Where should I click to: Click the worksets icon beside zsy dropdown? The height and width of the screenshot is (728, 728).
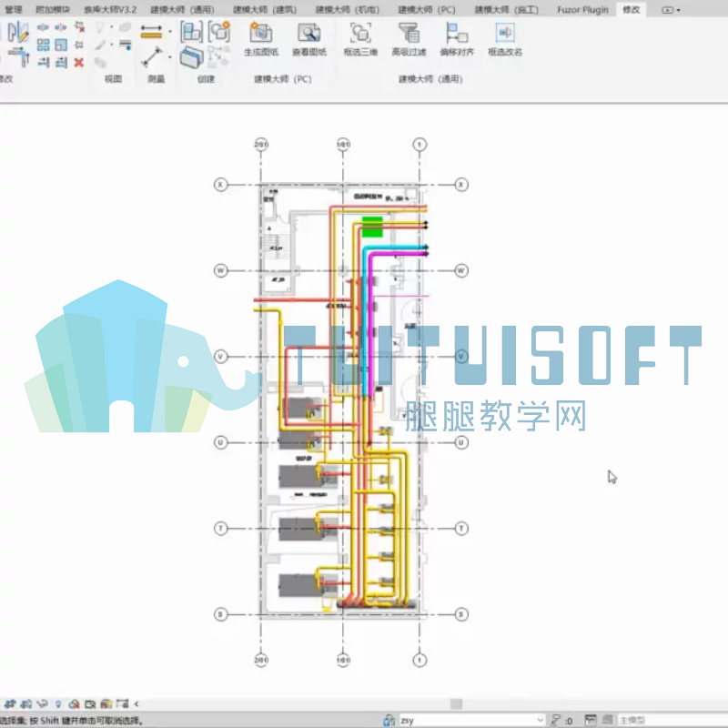389,720
